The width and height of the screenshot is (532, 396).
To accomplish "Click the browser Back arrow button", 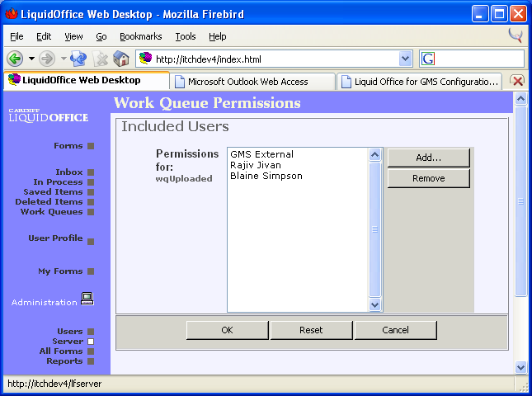I will point(14,59).
